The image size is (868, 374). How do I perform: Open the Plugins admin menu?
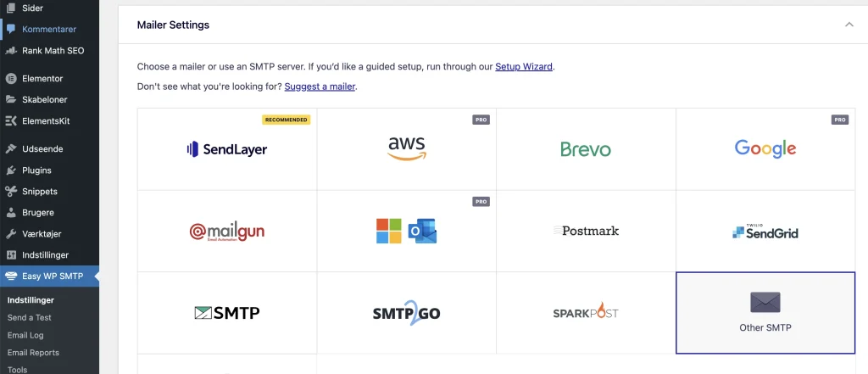[49, 170]
